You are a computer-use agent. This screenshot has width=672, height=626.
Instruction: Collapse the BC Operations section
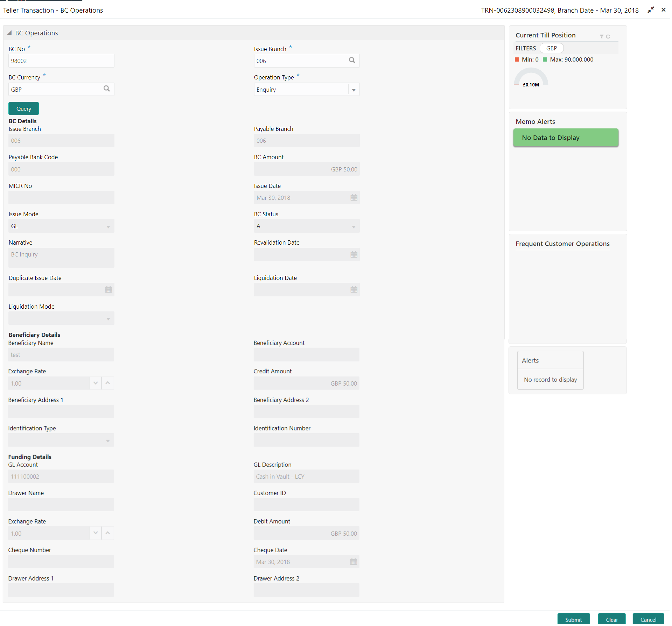point(9,33)
